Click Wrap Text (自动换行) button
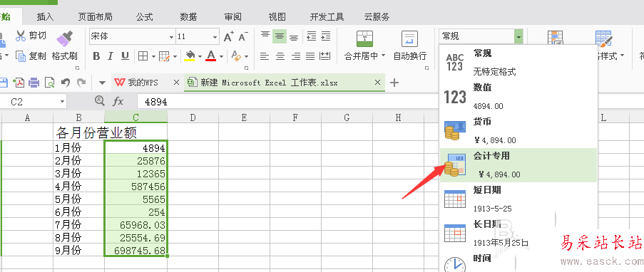Image resolution: width=644 pixels, height=272 pixels. (x=409, y=46)
